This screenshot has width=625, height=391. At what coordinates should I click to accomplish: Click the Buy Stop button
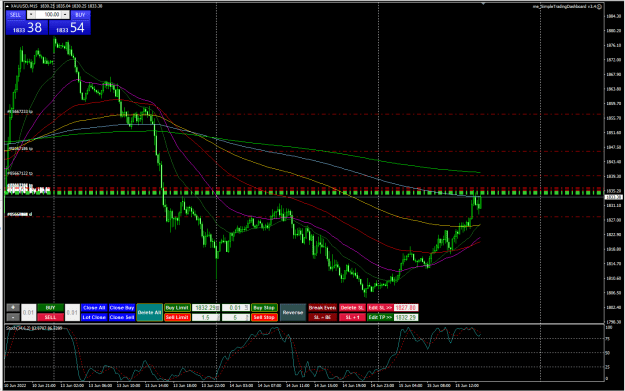264,308
